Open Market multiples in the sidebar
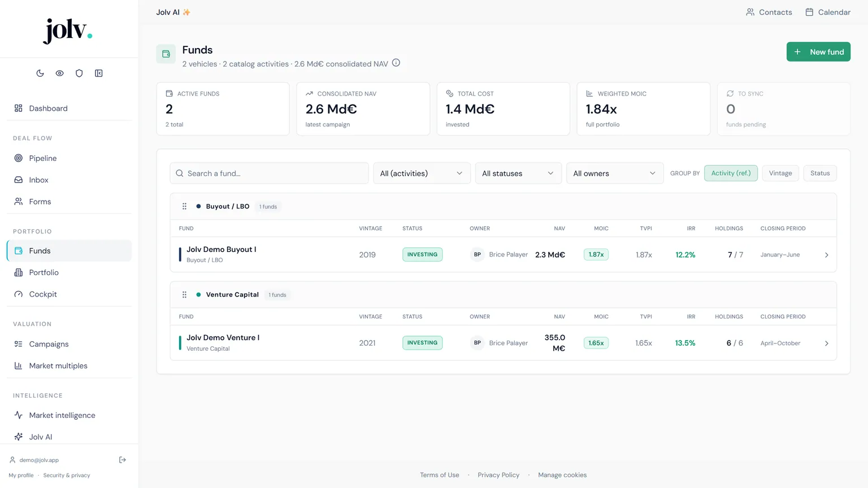The width and height of the screenshot is (868, 488). pyautogui.click(x=69, y=366)
